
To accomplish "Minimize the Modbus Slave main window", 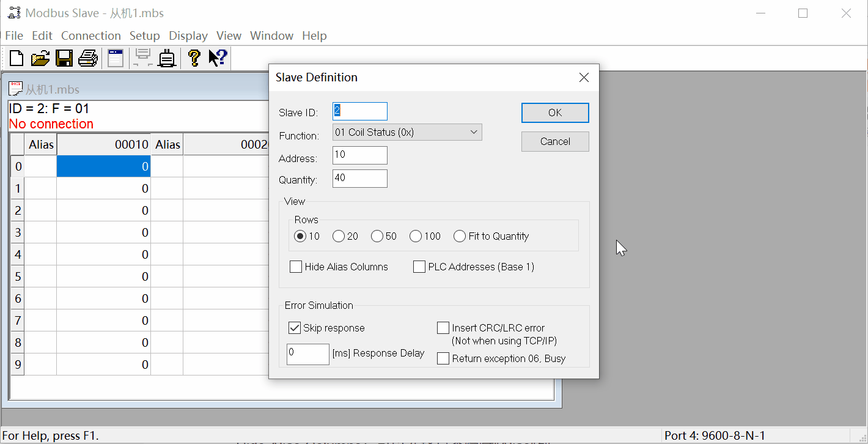I will (760, 13).
